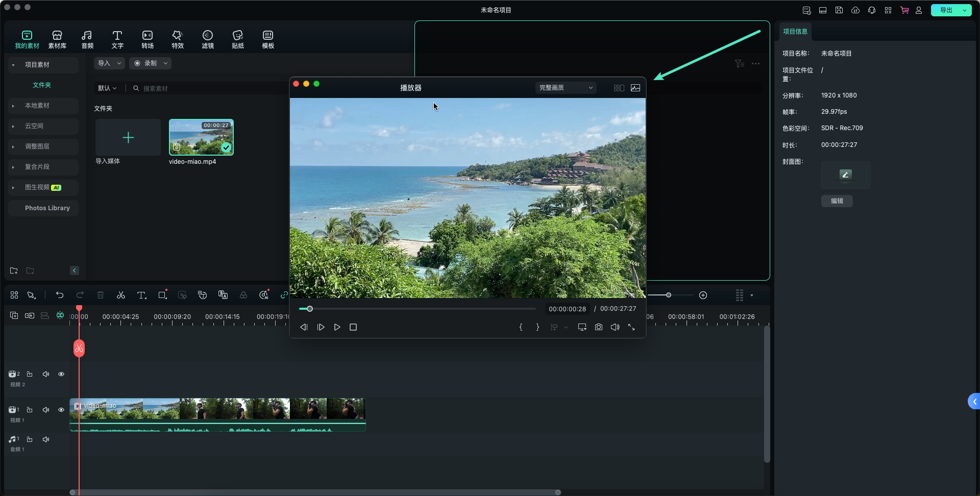Click the shopping cart icon

pos(904,10)
